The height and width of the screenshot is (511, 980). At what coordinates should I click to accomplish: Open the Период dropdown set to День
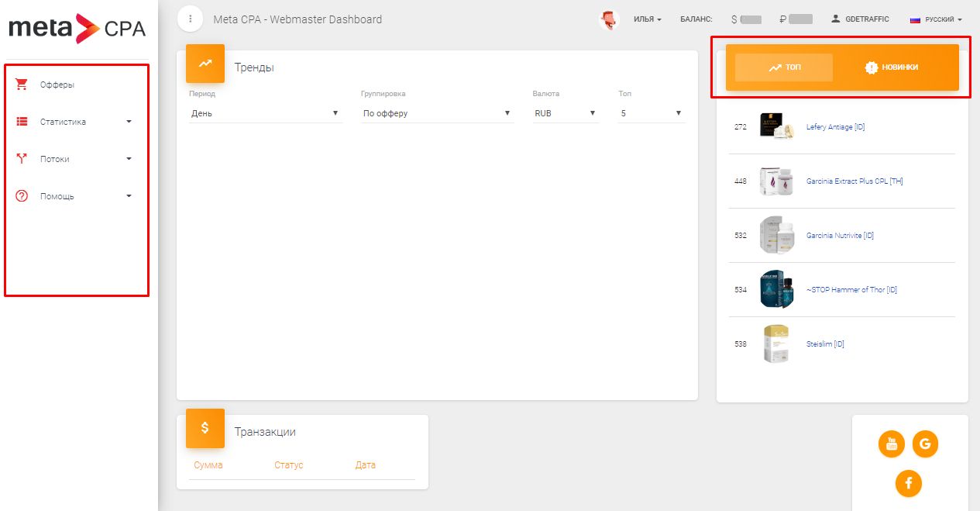(x=265, y=113)
